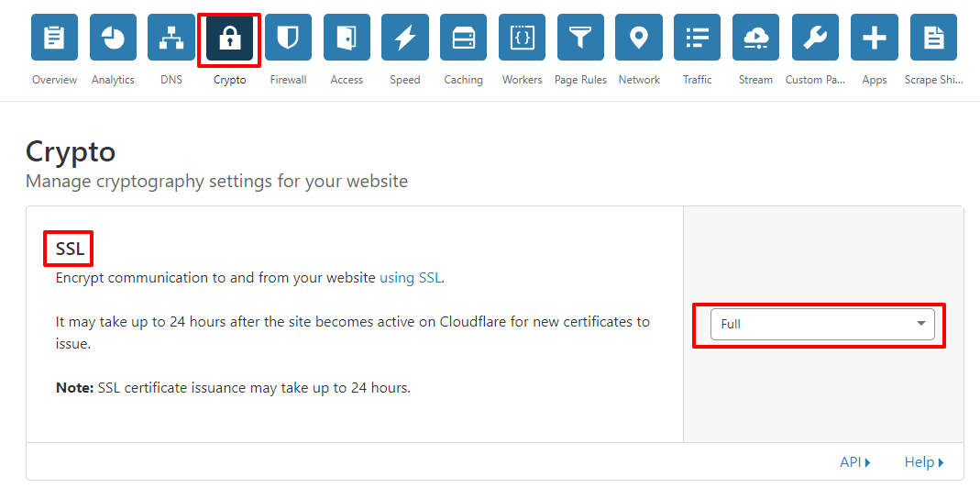This screenshot has height=488, width=980.
Task: Open the Scrape Shield document icon
Action: click(934, 37)
